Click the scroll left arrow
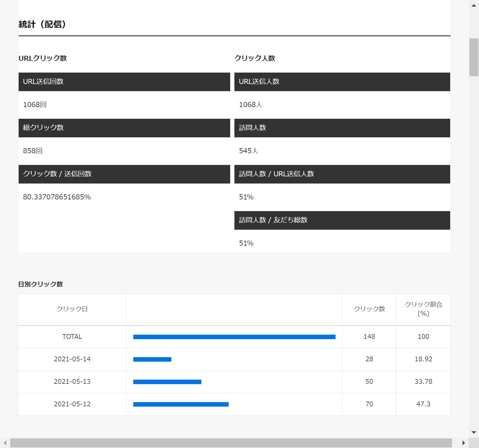Image resolution: width=479 pixels, height=448 pixels. (x=5, y=443)
